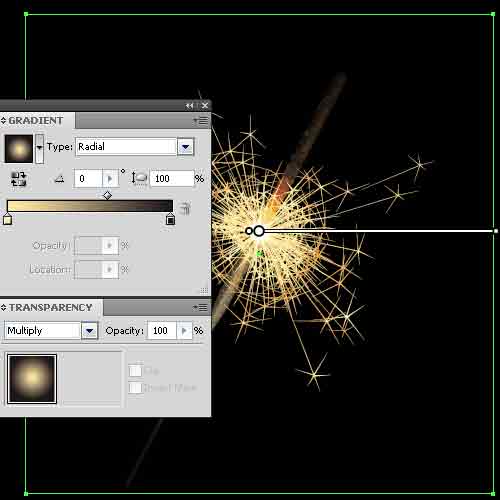Click the Gradient panel resize grip
500x500 pixels.
point(204,291)
